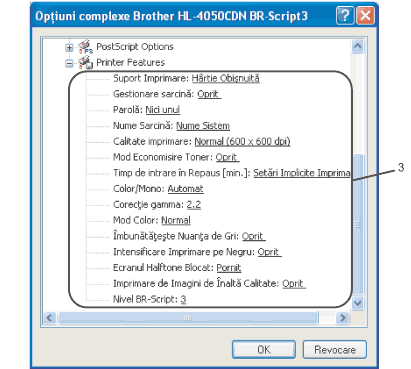Open Setări Implicite Imprimantă sleep time value
The width and height of the screenshot is (411, 369).
click(x=302, y=173)
